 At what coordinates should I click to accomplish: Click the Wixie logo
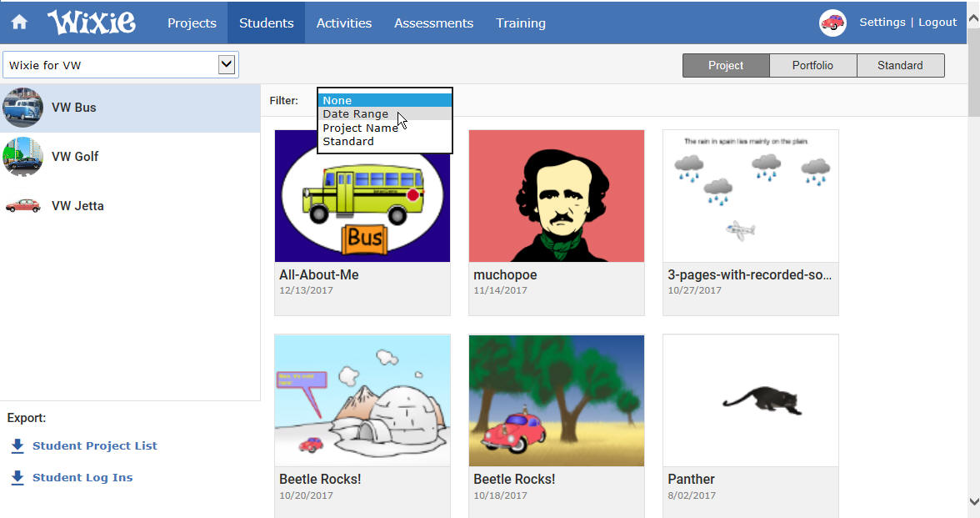point(92,23)
